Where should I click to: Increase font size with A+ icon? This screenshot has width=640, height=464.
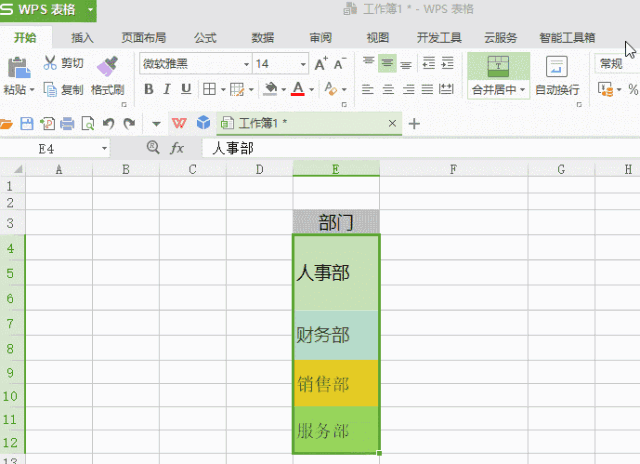[321, 64]
